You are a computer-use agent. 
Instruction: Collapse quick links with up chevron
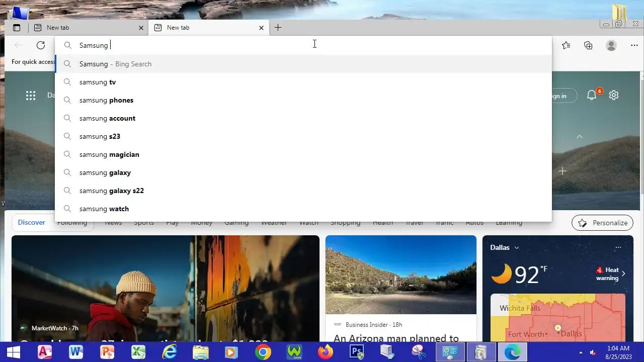tap(580, 137)
